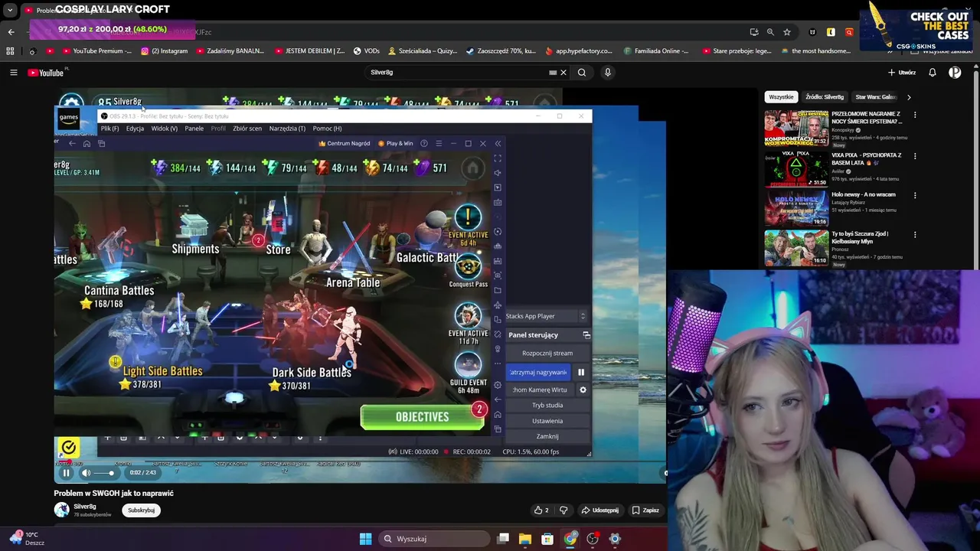
Task: Undock the Panel sterujący panel
Action: click(x=586, y=335)
